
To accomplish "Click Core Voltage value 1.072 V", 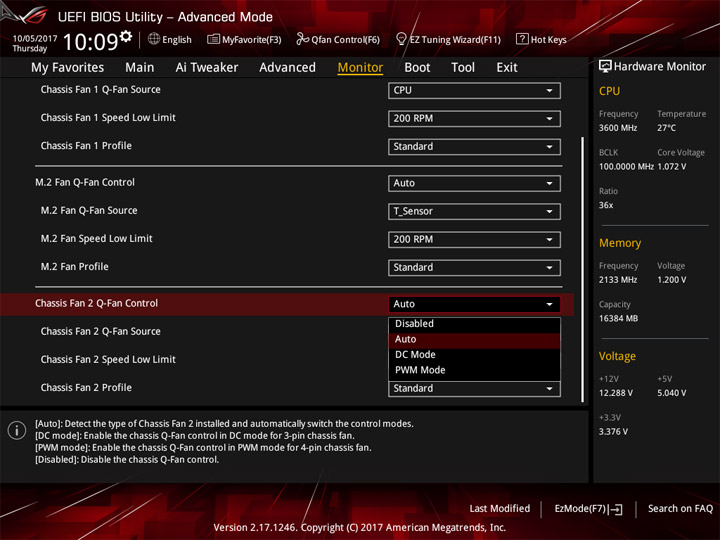I will 671,166.
